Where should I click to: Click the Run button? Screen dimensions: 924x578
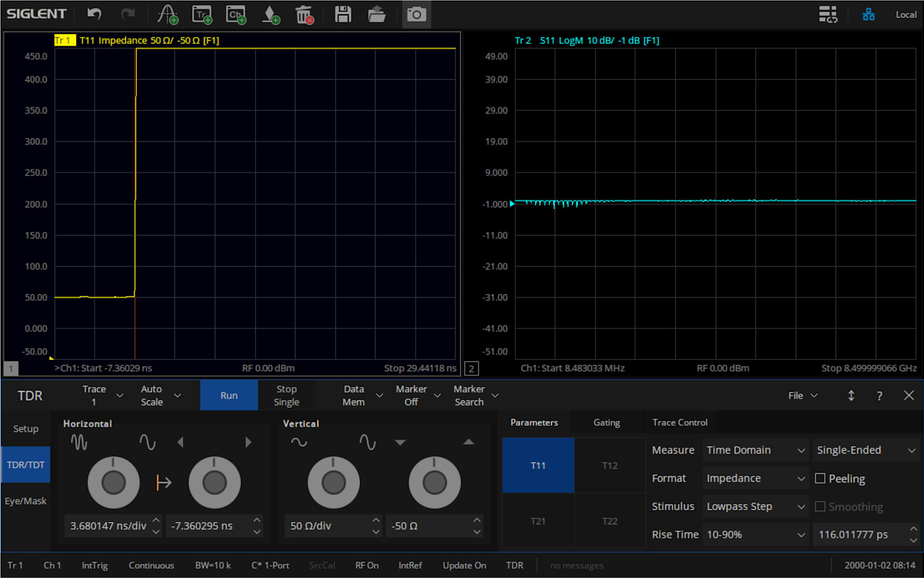pyautogui.click(x=229, y=395)
